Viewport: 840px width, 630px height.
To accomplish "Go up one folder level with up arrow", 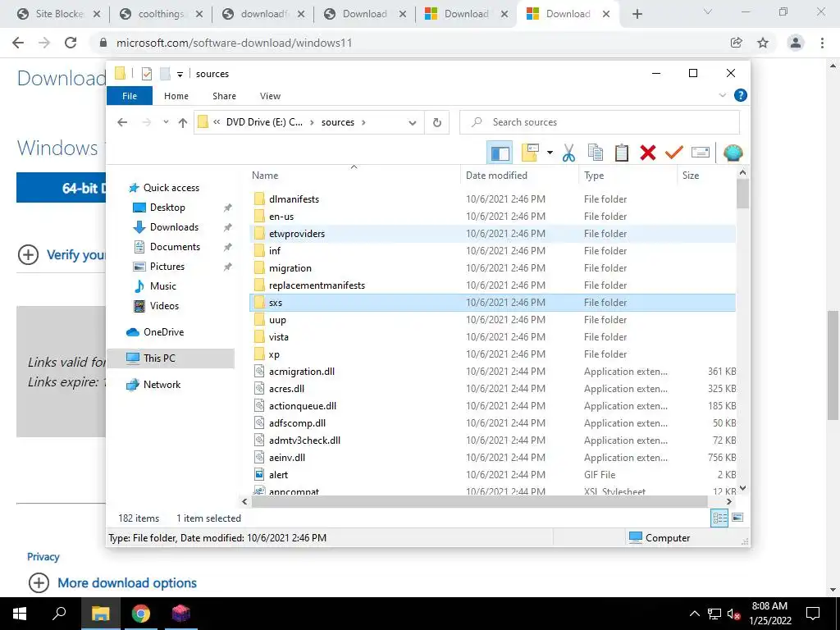I will point(183,123).
